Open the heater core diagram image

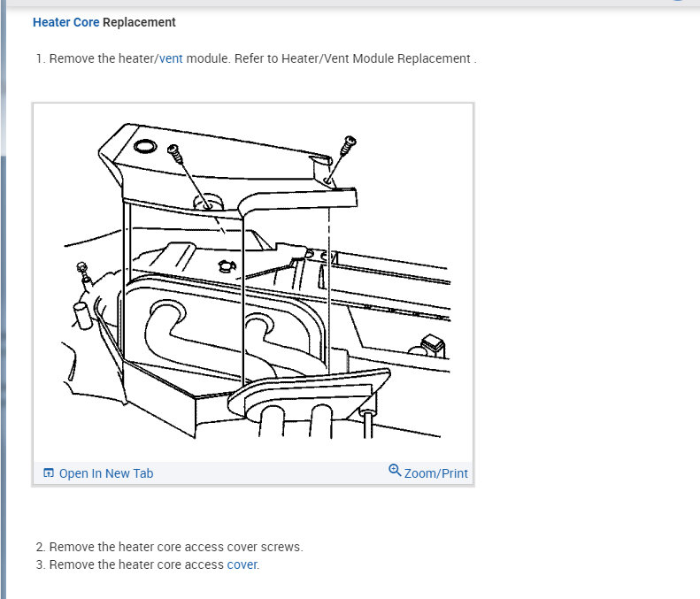pos(253,282)
